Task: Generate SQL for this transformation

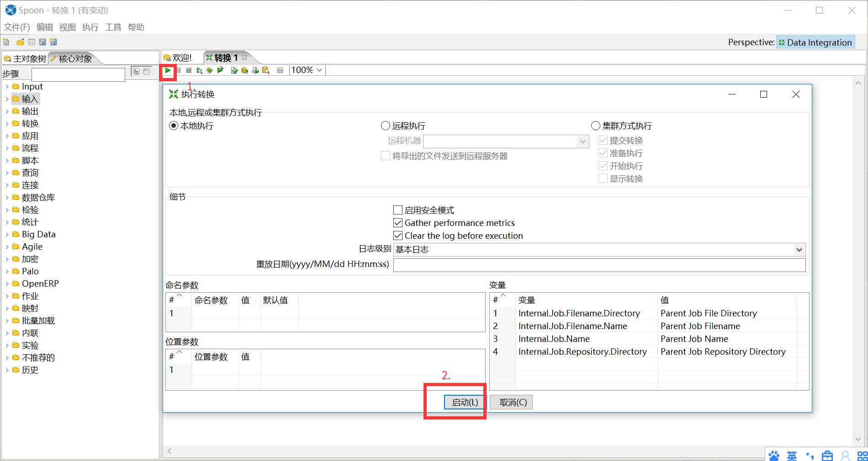Action: pyautogui.click(x=255, y=71)
